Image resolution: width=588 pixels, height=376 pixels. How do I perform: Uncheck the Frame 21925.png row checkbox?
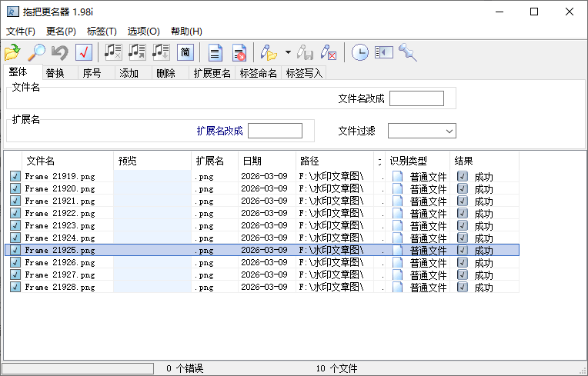[x=15, y=250]
